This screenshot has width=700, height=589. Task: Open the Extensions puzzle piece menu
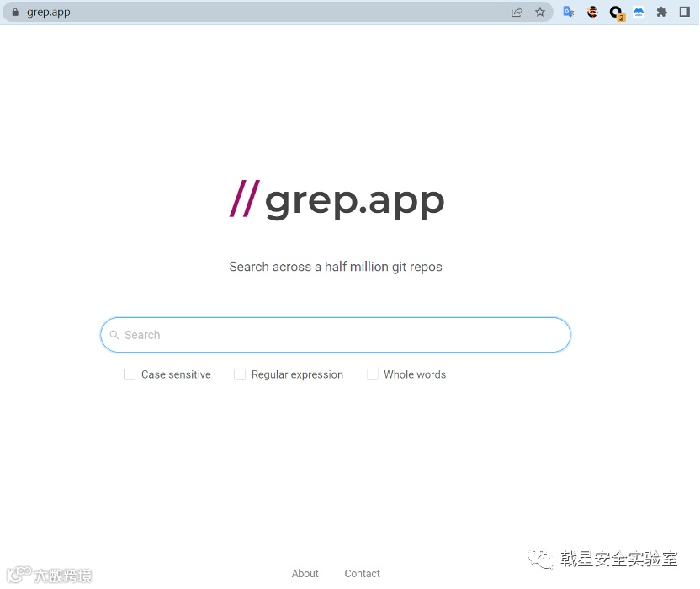coord(661,12)
